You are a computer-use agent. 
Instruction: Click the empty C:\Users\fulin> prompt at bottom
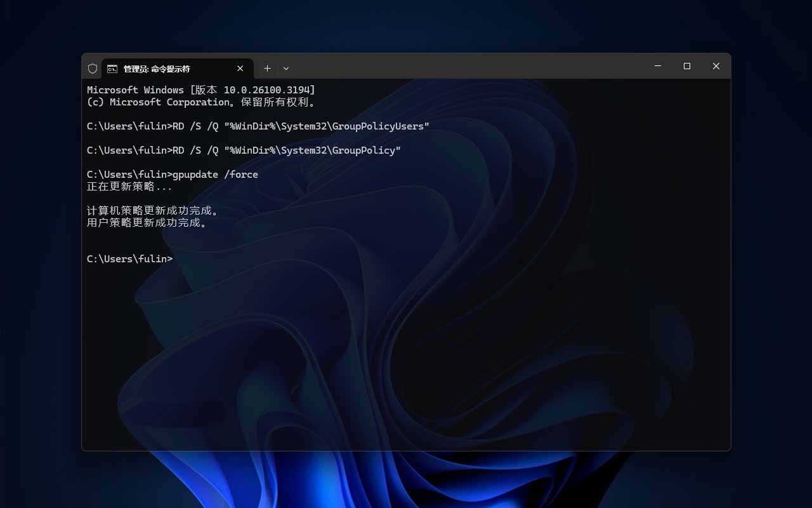(x=129, y=259)
